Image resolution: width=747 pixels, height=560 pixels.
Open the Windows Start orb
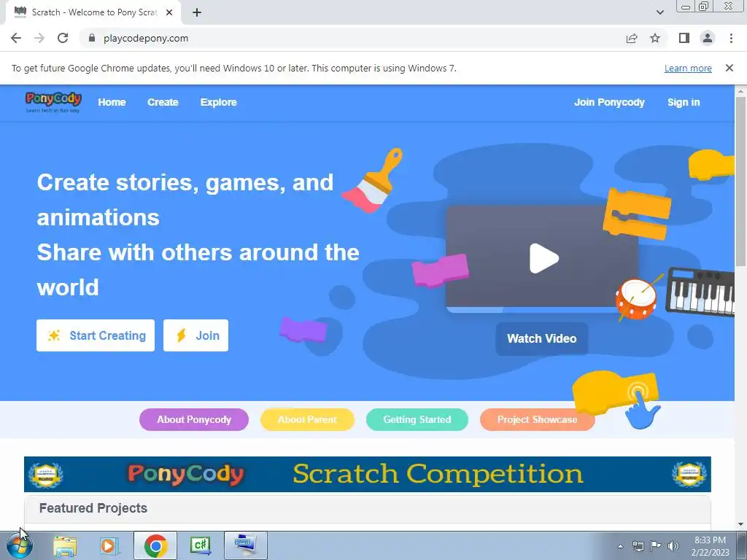20,545
